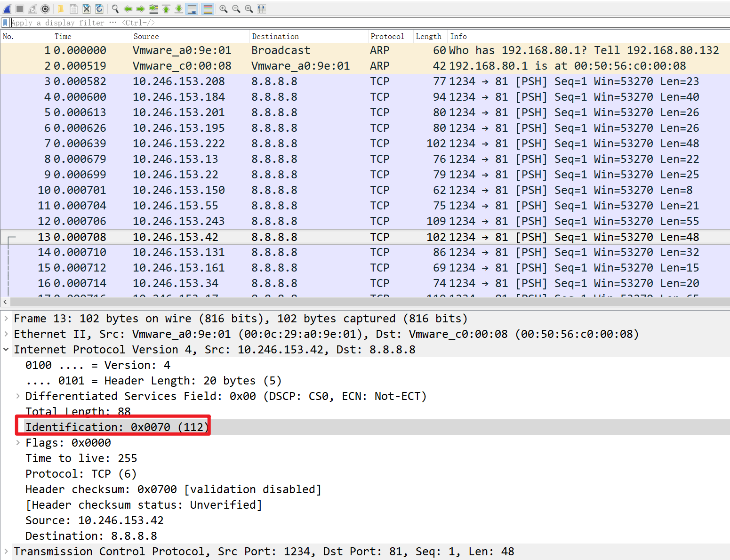Save this capture file
Image resolution: width=730 pixels, height=560 pixels.
click(74, 8)
